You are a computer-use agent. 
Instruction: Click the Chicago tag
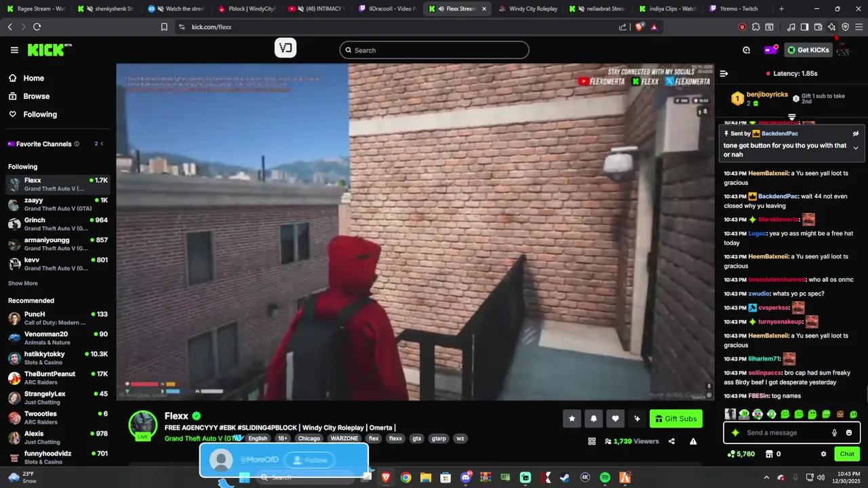309,439
